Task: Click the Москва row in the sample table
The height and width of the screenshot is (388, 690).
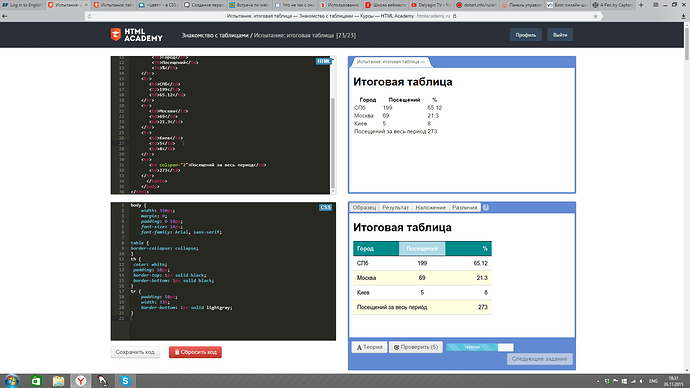Action: point(422,278)
